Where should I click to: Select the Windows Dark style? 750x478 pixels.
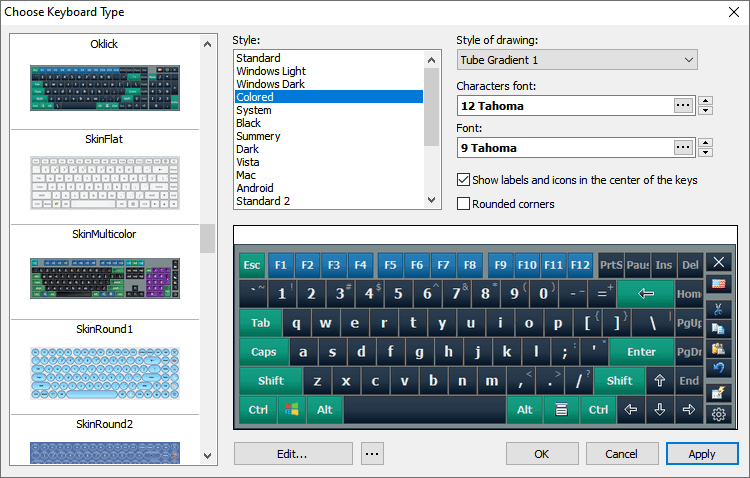coord(270,84)
